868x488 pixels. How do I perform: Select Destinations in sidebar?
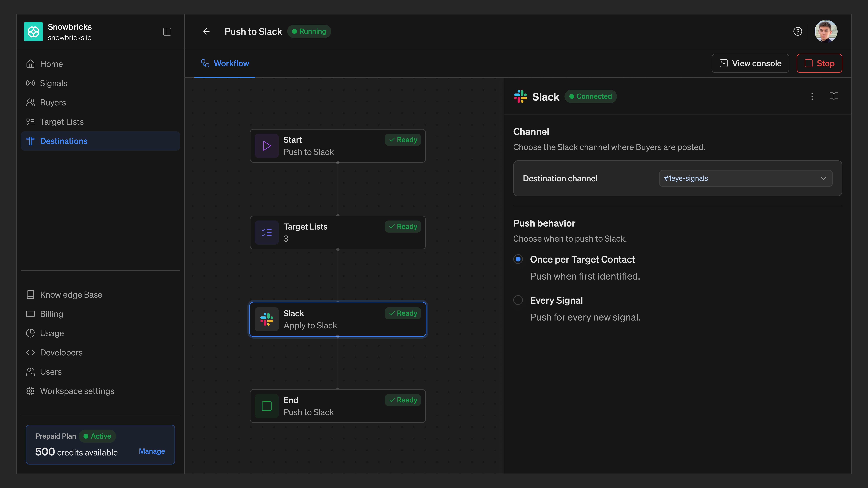tap(100, 141)
